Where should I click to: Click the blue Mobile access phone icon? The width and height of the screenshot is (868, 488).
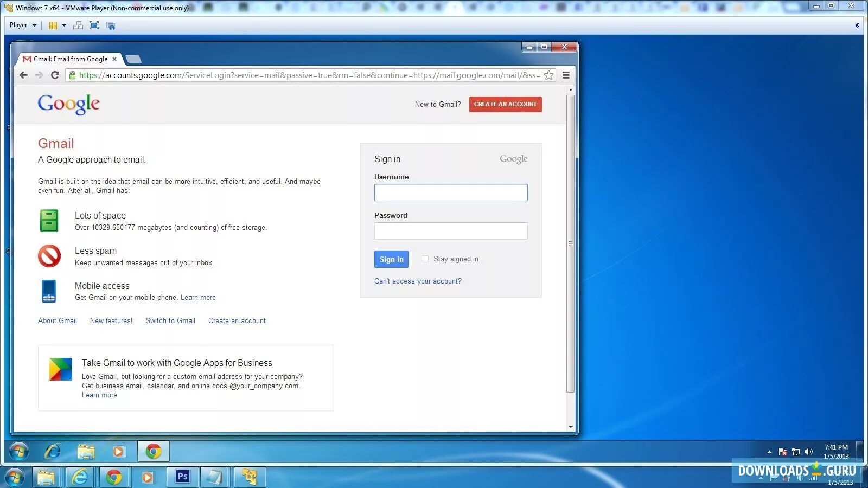(49, 291)
